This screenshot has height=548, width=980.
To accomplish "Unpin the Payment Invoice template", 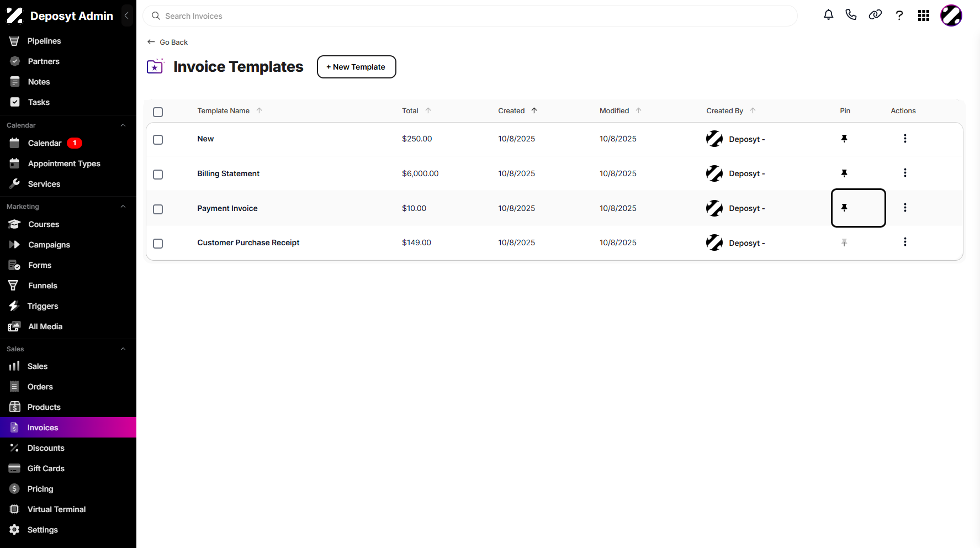I will [844, 208].
